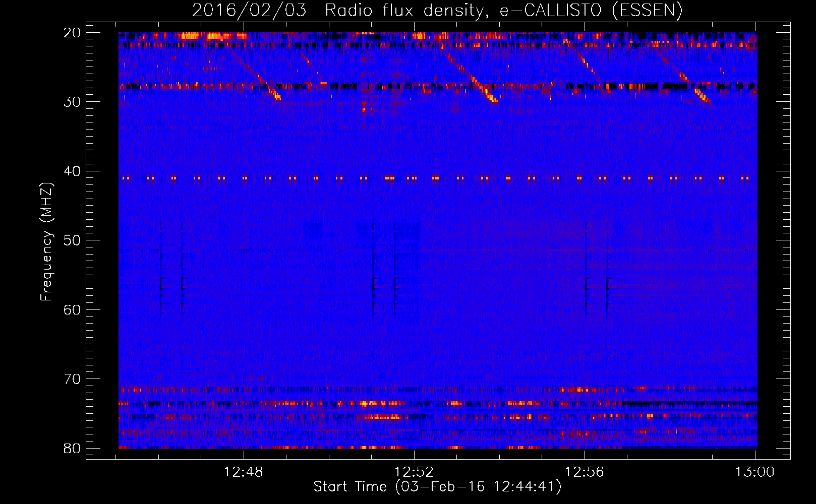Click the 'Frequency (MHZ)' axis label
Screen dimensions: 816x504
[46, 242]
